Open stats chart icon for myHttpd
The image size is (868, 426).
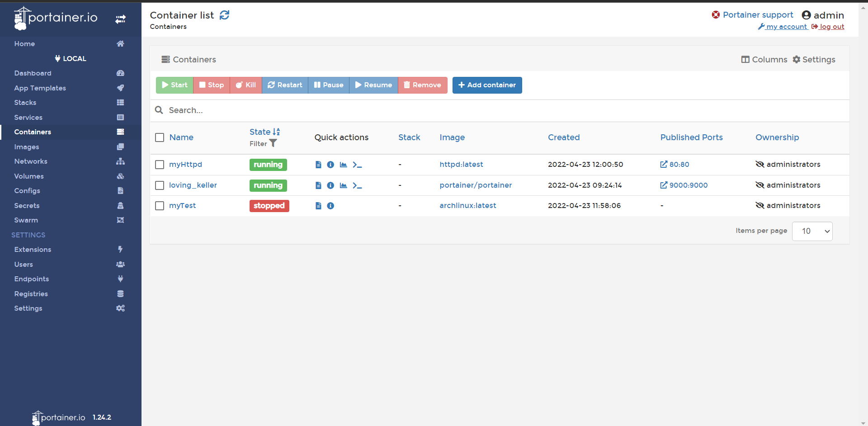[344, 165]
